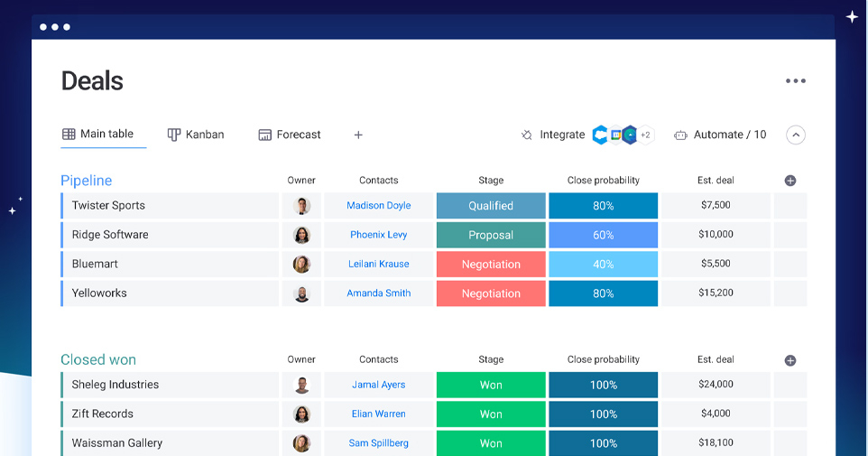Switch to the Kanban tab
This screenshot has height=456, width=868.
pos(196,135)
